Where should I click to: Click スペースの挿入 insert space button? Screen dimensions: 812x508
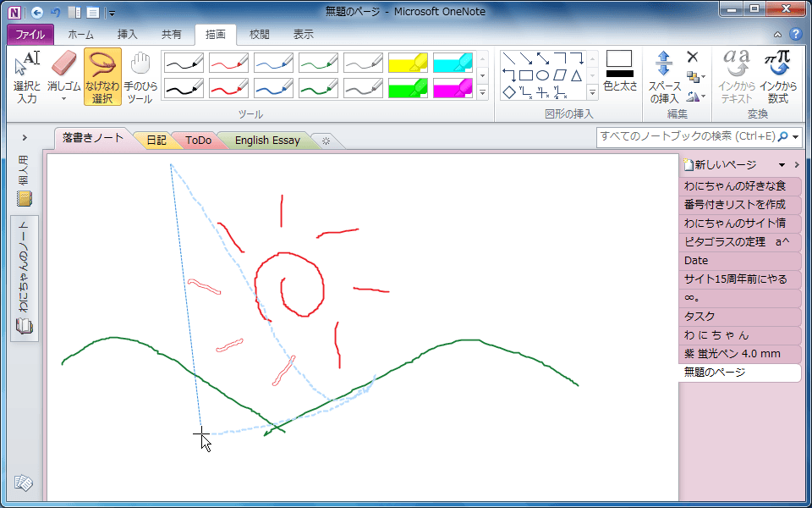tap(663, 77)
